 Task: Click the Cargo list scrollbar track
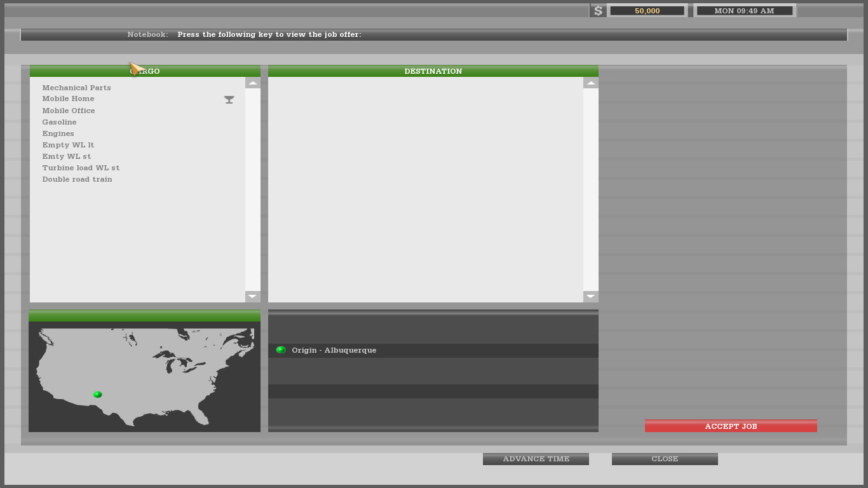(252, 191)
